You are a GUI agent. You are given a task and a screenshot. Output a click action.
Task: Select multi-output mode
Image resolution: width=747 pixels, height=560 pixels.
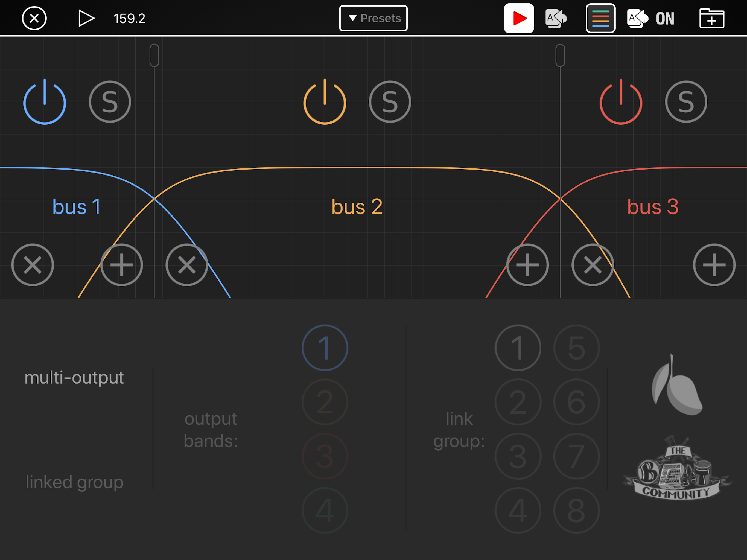point(74,377)
